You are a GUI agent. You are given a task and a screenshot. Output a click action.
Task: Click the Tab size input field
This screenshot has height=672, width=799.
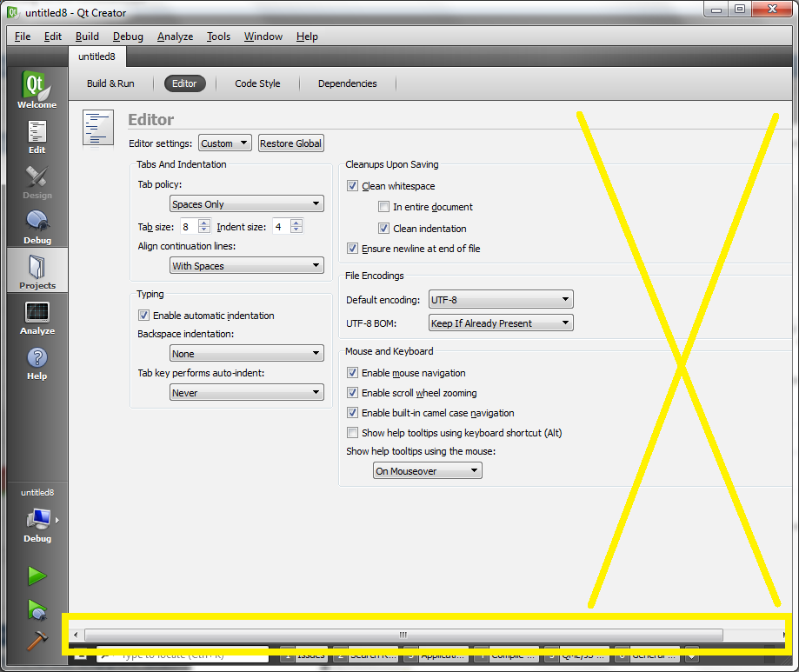coord(189,226)
